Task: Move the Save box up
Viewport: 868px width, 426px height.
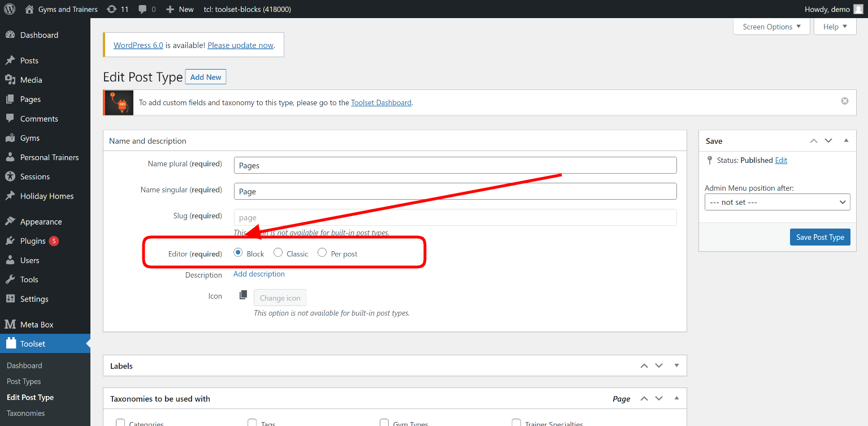Action: [x=814, y=141]
